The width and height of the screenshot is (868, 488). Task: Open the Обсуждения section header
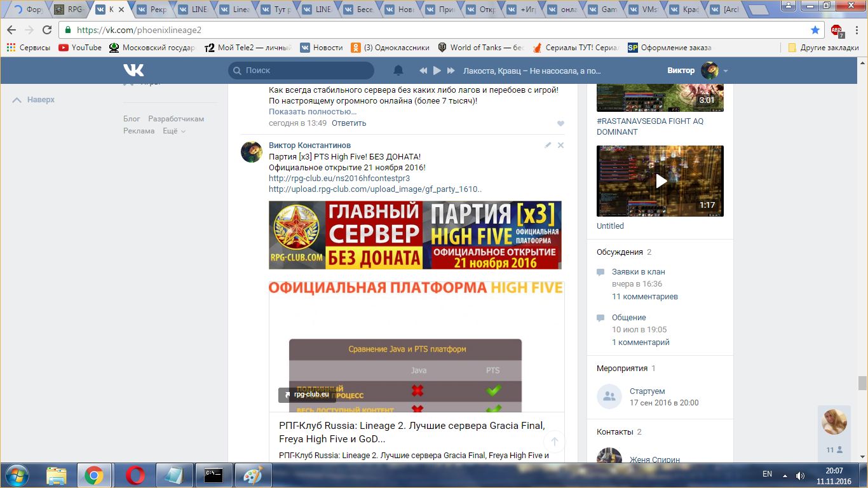click(620, 252)
